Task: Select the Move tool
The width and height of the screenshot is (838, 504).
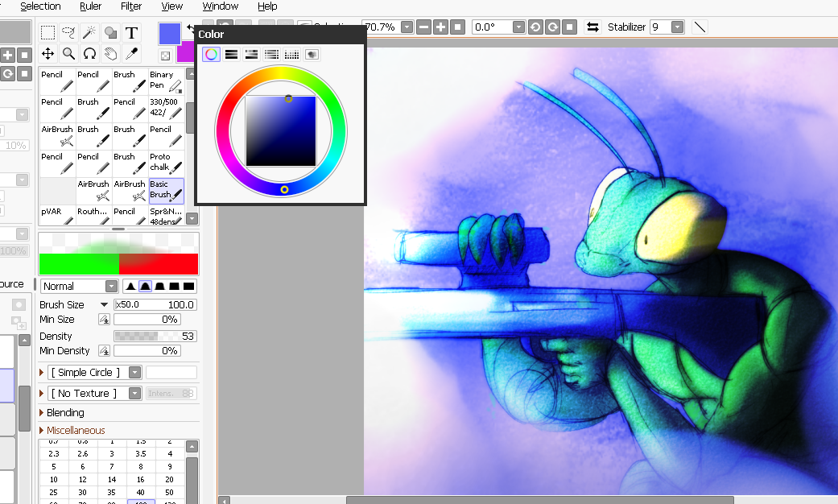Action: click(48, 53)
